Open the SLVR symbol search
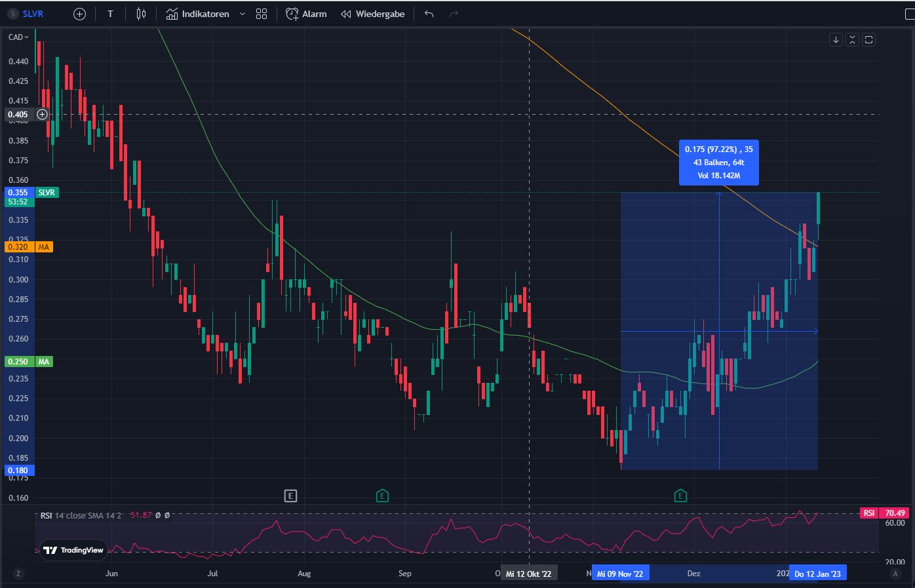This screenshot has width=915, height=588. tap(28, 14)
